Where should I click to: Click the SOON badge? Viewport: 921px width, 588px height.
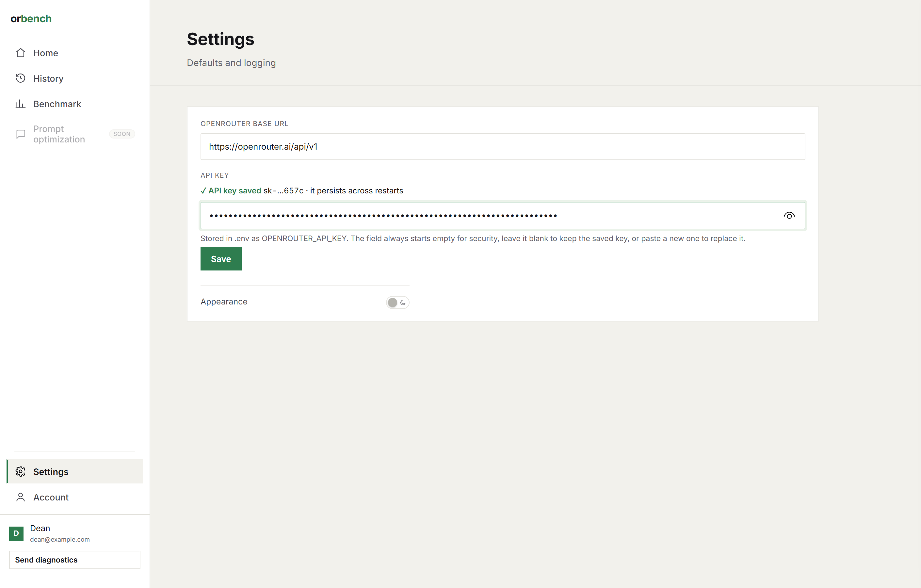[x=122, y=134]
